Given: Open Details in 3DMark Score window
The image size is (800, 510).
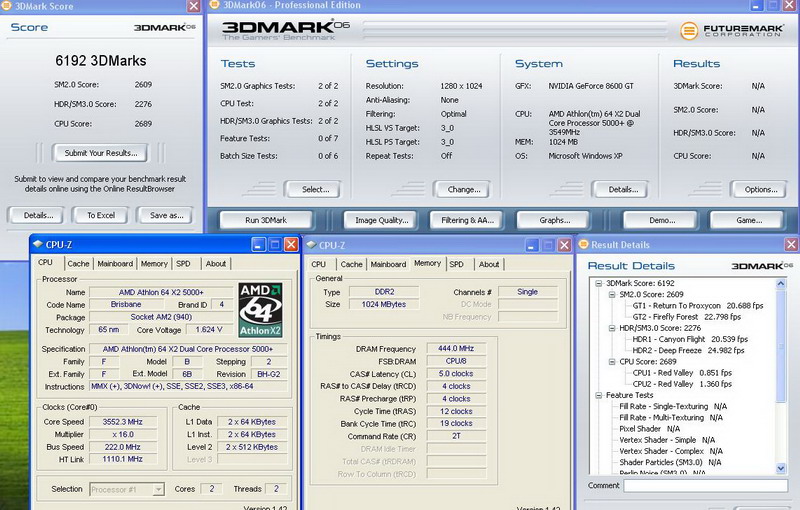Looking at the screenshot, I should point(38,215).
